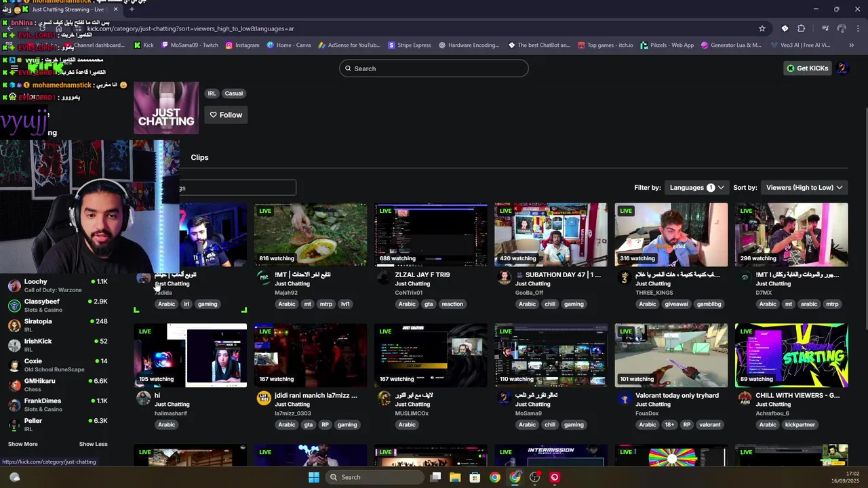Open Microsoft Store from the taskbar
This screenshot has width=868, height=488.
pos(475,477)
